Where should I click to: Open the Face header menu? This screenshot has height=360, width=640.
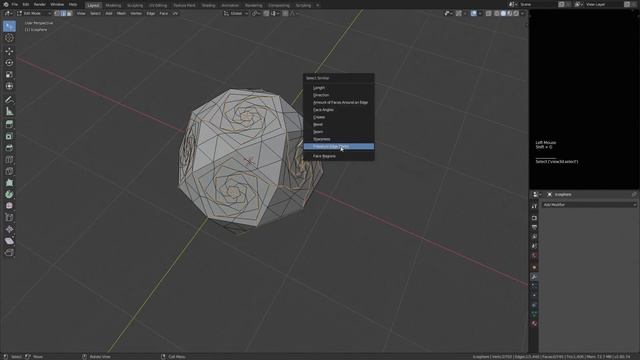pyautogui.click(x=164, y=13)
